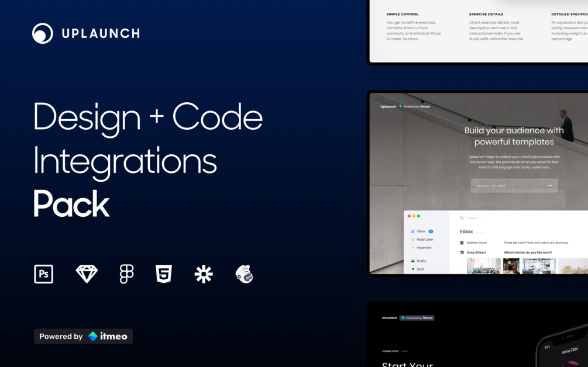Open first interior photo thumbnail

(x=484, y=266)
